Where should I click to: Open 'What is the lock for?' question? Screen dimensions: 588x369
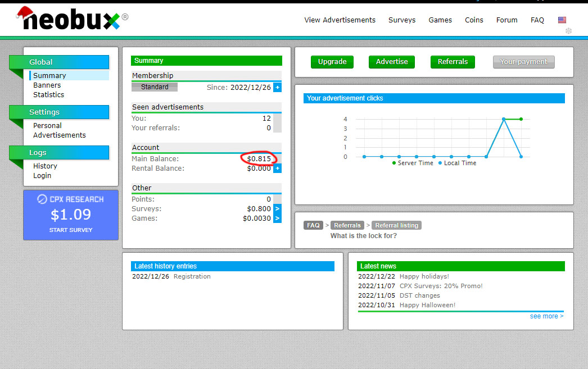(x=363, y=236)
